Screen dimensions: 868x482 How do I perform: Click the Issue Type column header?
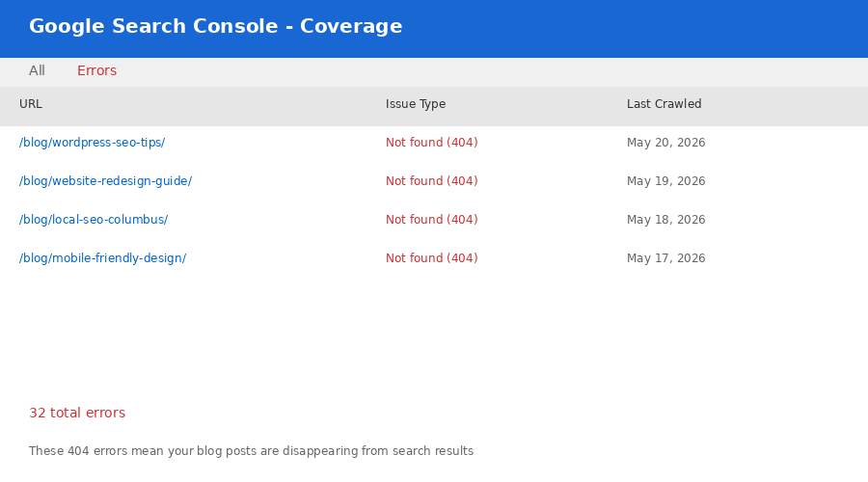pyautogui.click(x=416, y=104)
